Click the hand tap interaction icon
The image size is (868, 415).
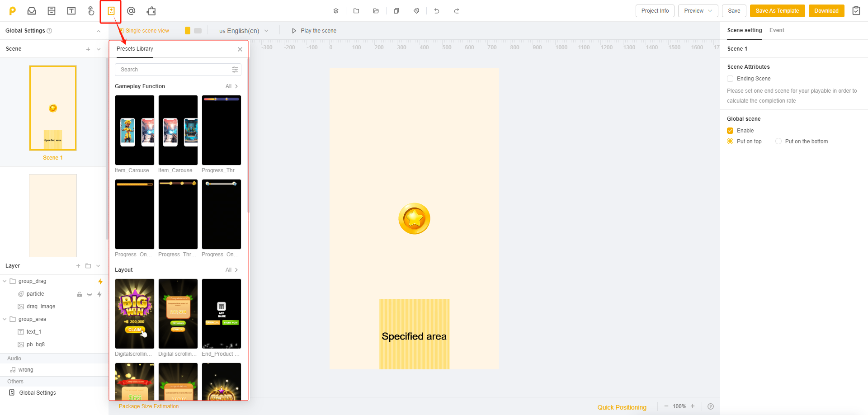[x=91, y=11]
